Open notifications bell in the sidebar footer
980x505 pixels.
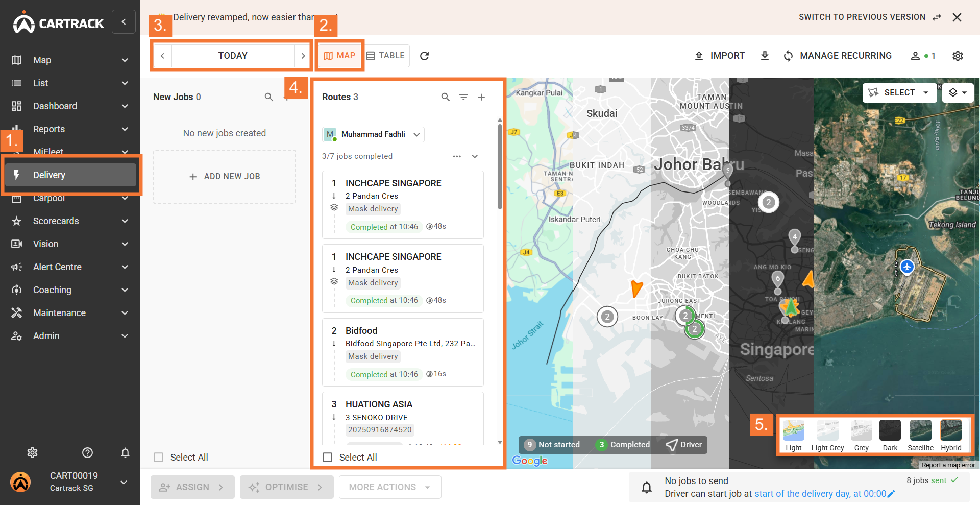click(125, 452)
